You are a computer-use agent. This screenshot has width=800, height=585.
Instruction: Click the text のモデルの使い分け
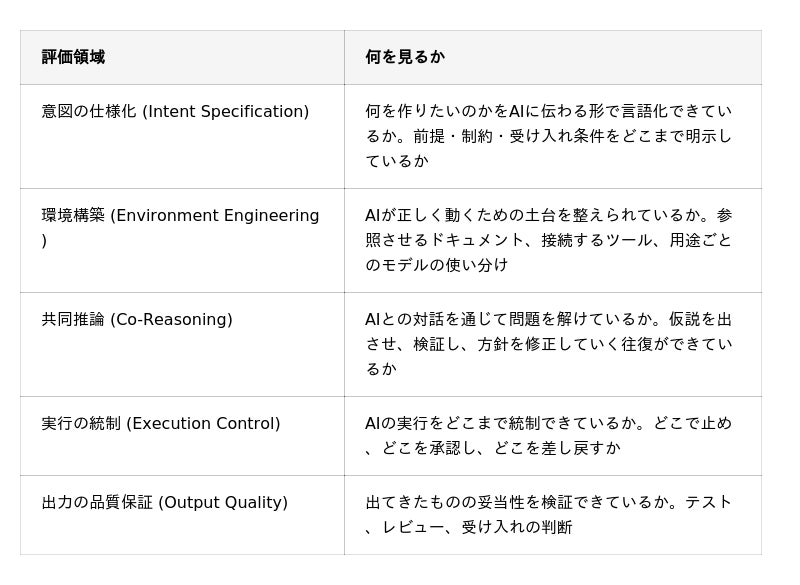click(x=437, y=265)
